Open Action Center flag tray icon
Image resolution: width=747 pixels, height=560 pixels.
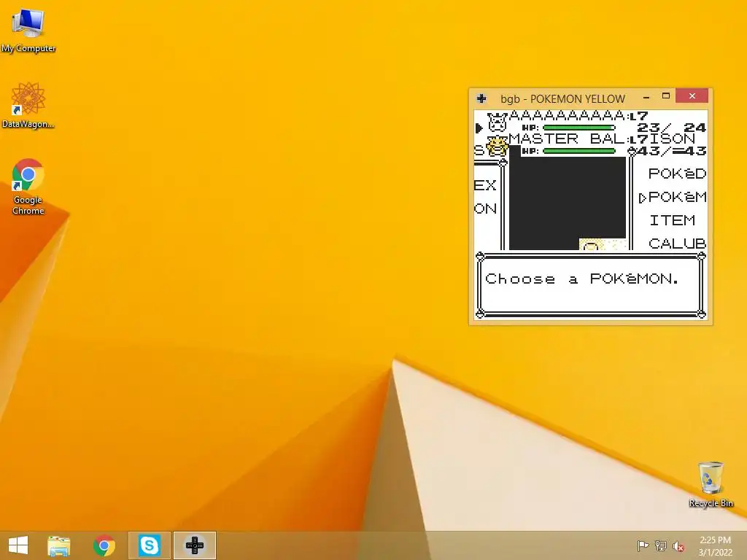pyautogui.click(x=643, y=545)
